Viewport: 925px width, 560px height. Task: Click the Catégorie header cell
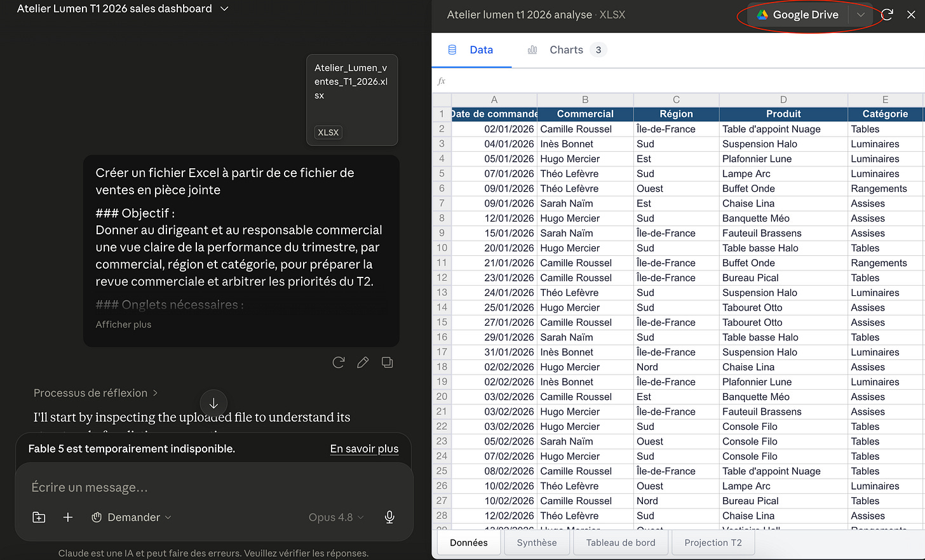(885, 114)
